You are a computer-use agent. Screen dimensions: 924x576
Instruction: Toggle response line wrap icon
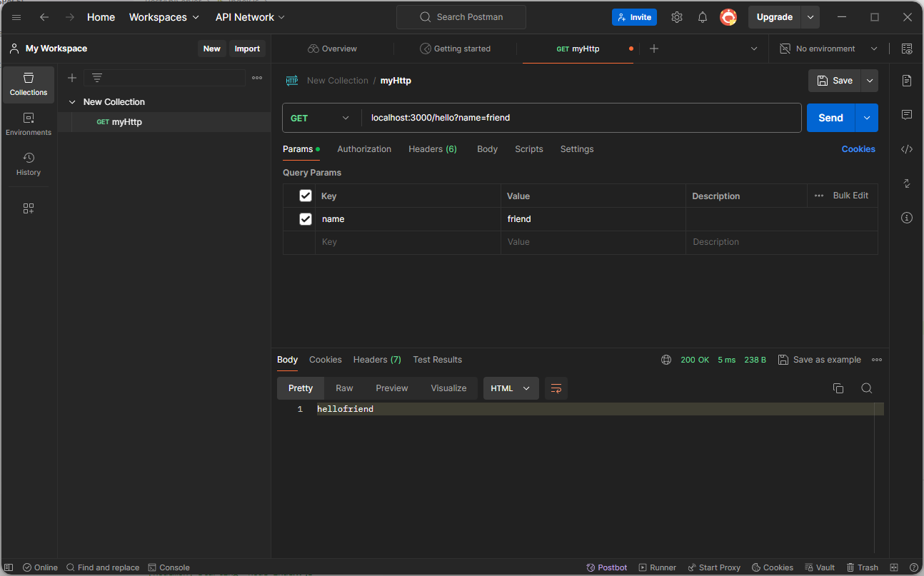click(x=556, y=388)
